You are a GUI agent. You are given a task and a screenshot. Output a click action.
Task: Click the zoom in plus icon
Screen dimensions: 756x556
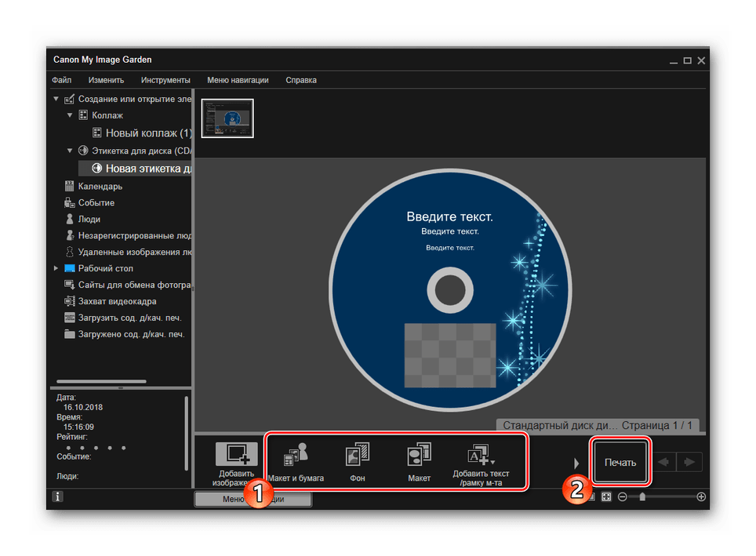pyautogui.click(x=701, y=496)
